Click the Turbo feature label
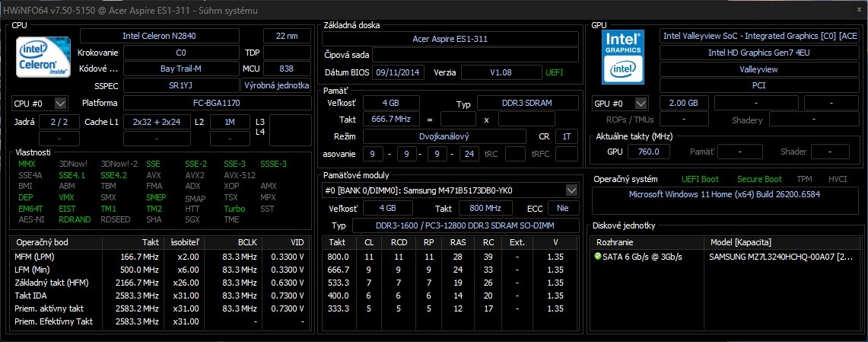The height and width of the screenshot is (342, 868). coord(234,209)
